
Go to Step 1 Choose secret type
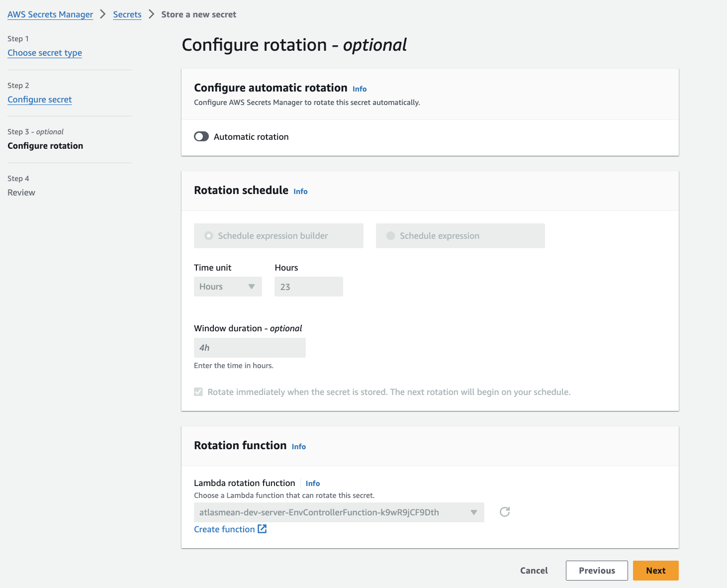[x=45, y=53]
